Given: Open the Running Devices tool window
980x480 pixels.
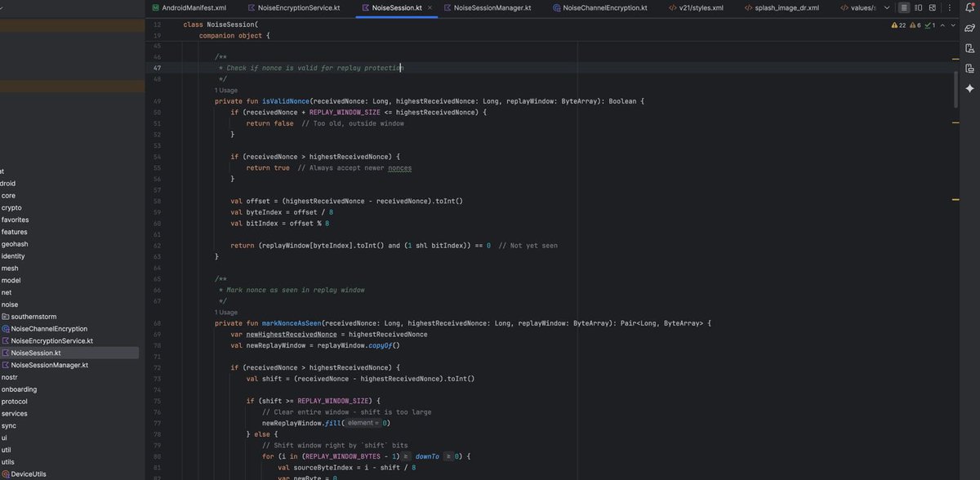Looking at the screenshot, I should [969, 69].
